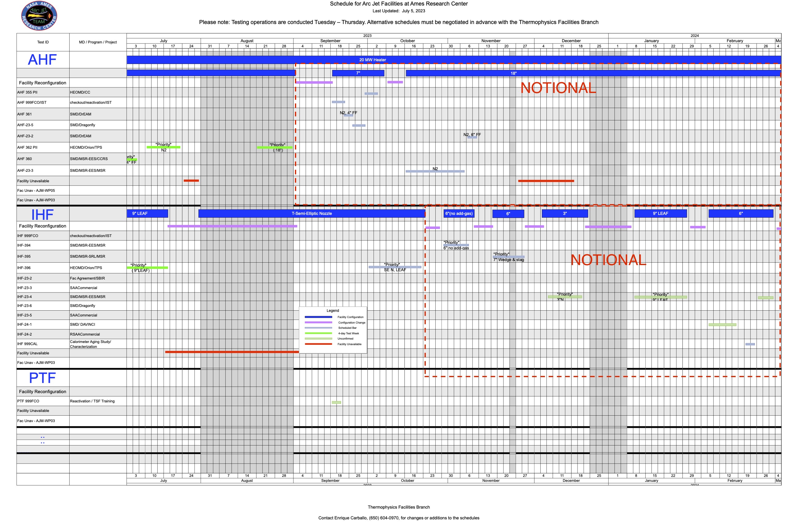798x532 pixels.
Task: Click the T-Semi-Elliptic Nozzle configuration bar
Action: tap(312, 213)
